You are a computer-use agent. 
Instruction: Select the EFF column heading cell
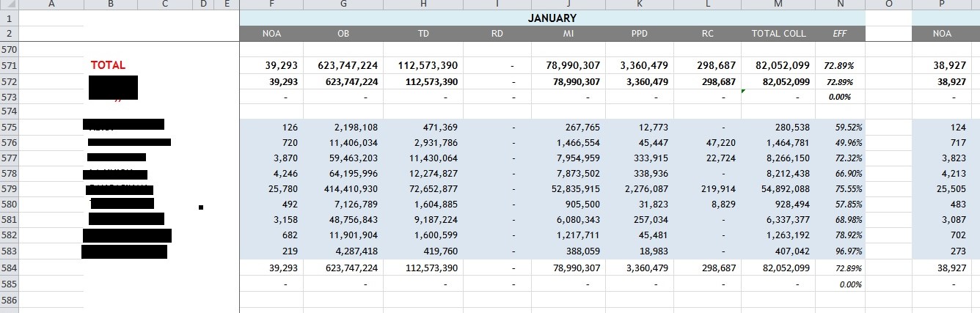(840, 34)
